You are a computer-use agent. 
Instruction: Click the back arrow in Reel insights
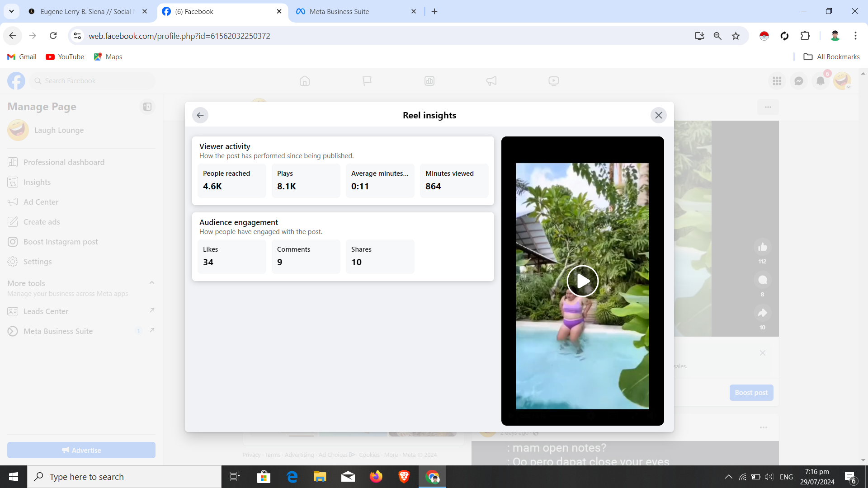[200, 115]
